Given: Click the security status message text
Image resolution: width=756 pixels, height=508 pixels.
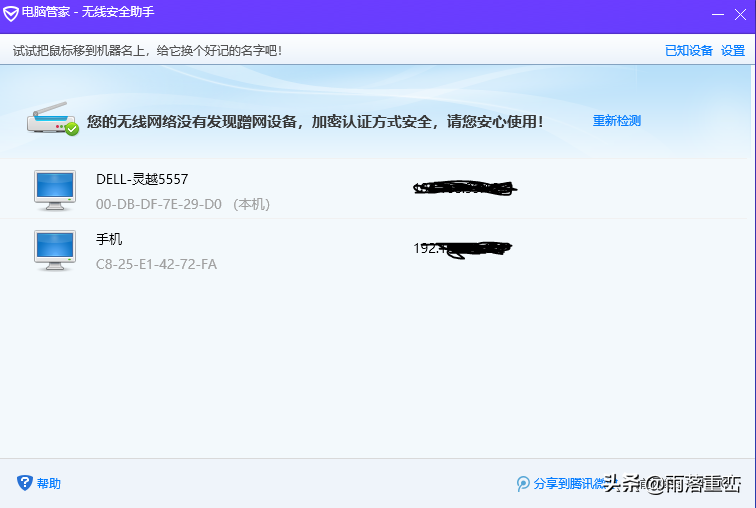Looking at the screenshot, I should tap(315, 121).
